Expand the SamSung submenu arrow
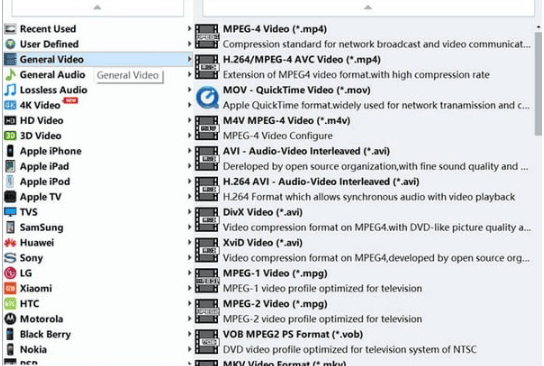 pos(189,227)
